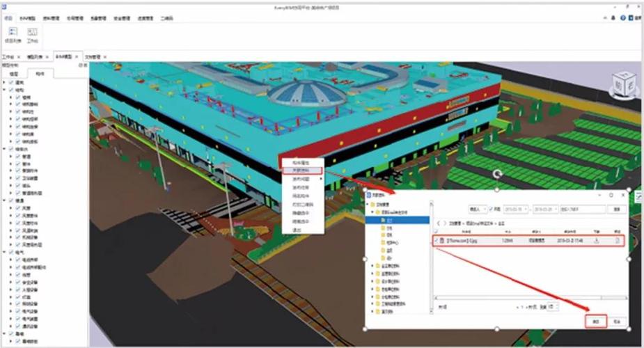Choose 打印二维码 in the context menu
The height and width of the screenshot is (348, 644).
pos(303,205)
